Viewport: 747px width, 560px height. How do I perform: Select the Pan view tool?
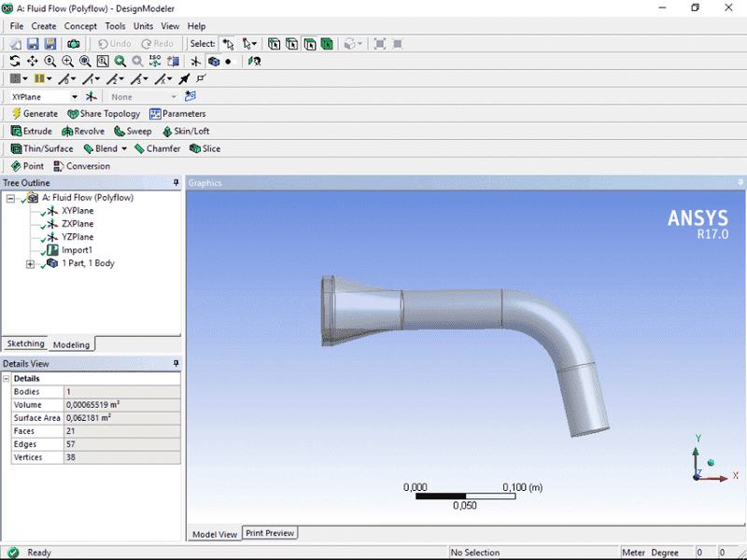(x=33, y=62)
